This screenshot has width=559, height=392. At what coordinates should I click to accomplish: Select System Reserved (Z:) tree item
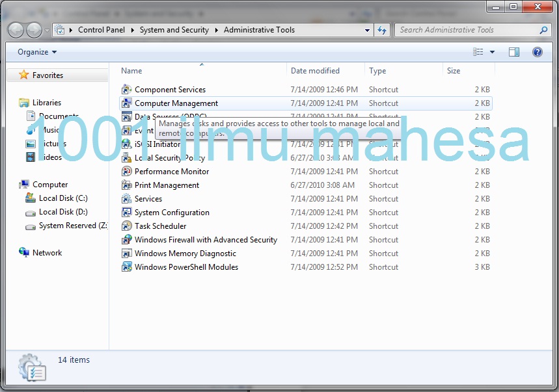(73, 226)
